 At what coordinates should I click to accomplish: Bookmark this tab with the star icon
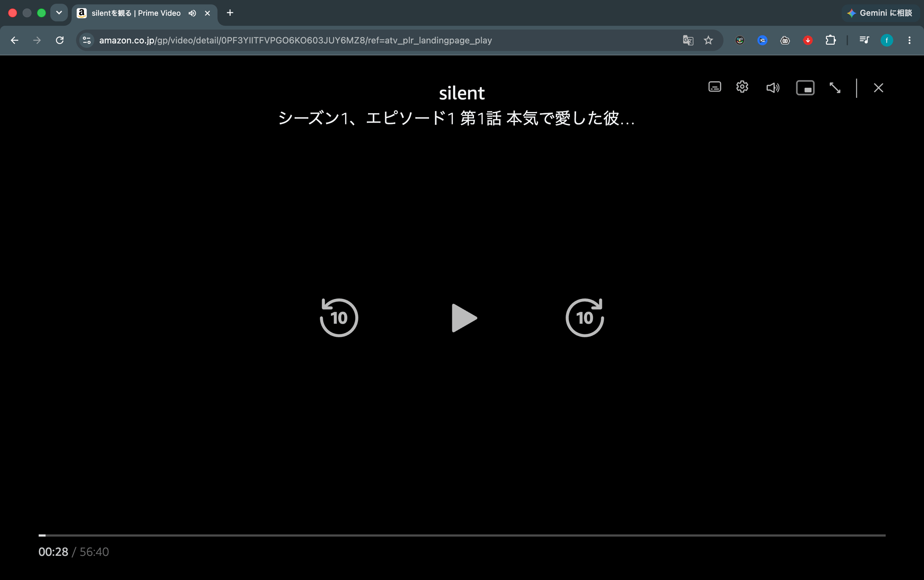pyautogui.click(x=708, y=40)
